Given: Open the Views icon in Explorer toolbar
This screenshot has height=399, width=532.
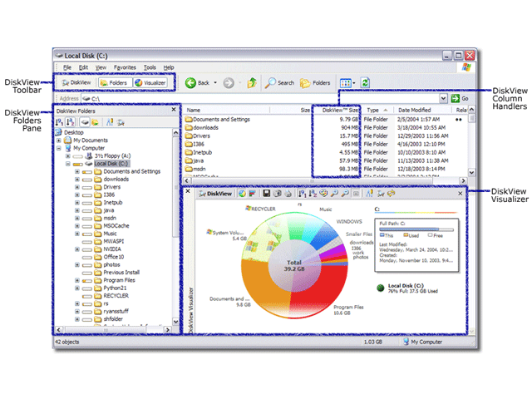Looking at the screenshot, I should click(x=346, y=83).
